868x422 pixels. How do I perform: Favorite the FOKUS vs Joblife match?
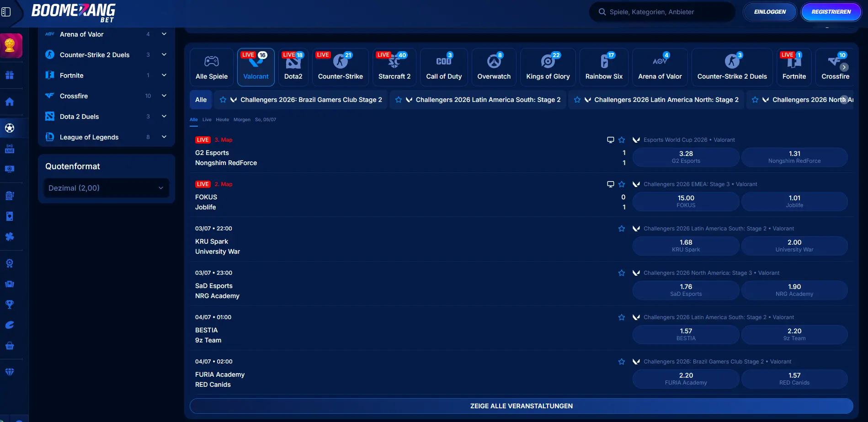pyautogui.click(x=622, y=184)
